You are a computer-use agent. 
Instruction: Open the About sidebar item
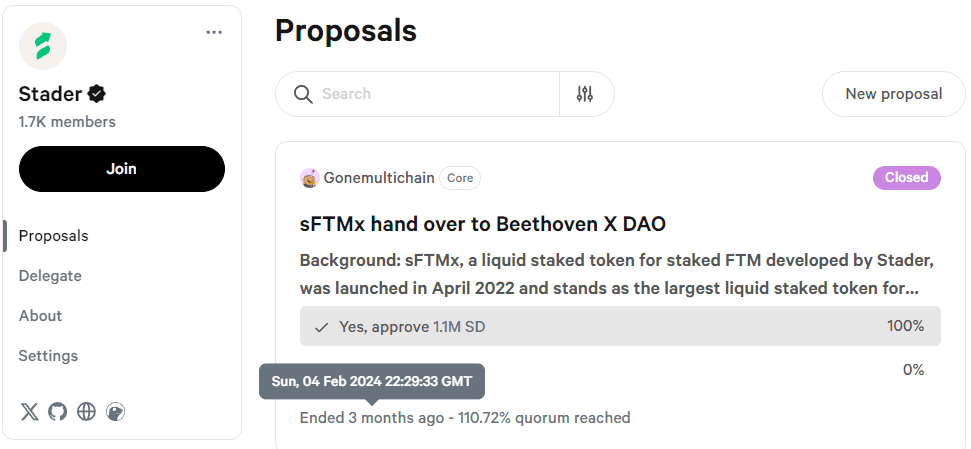click(x=41, y=316)
